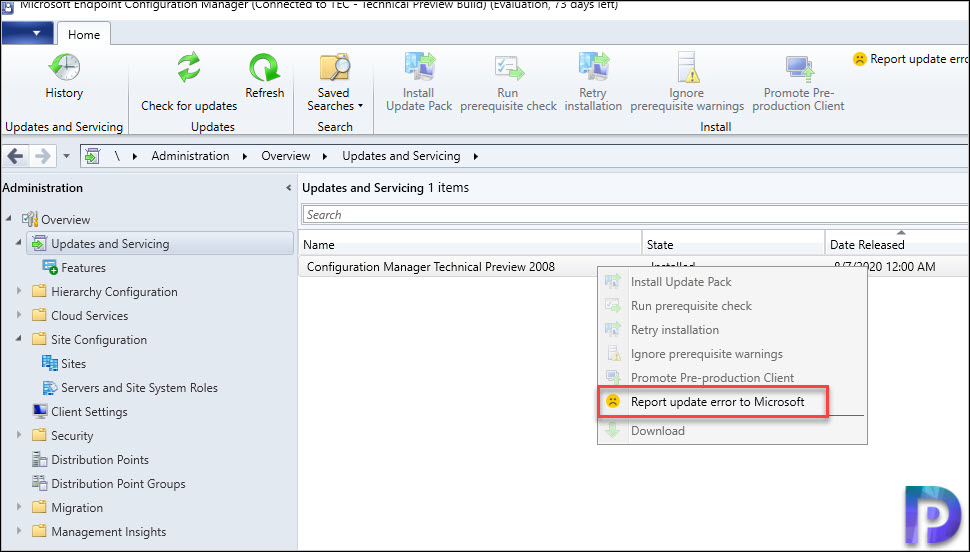The image size is (970, 552).
Task: Expand arrow after Updates and Servicing breadcrumb
Action: tap(475, 157)
